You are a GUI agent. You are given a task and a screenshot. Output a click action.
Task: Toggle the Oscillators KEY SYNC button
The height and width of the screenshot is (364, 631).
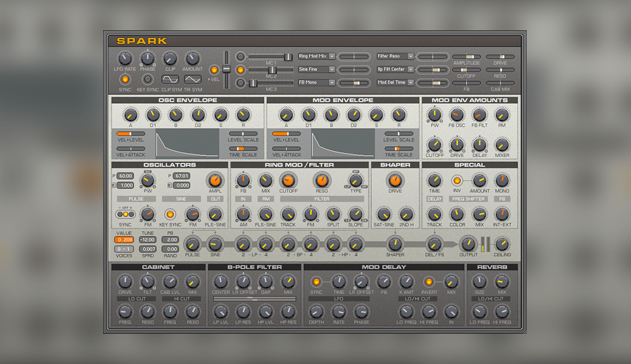point(170,214)
